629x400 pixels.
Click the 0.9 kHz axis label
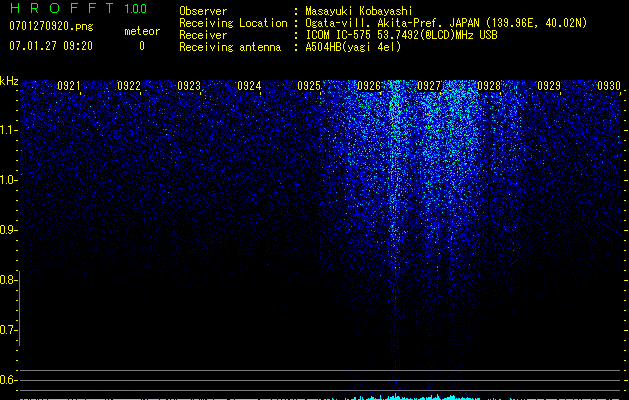(x=8, y=230)
